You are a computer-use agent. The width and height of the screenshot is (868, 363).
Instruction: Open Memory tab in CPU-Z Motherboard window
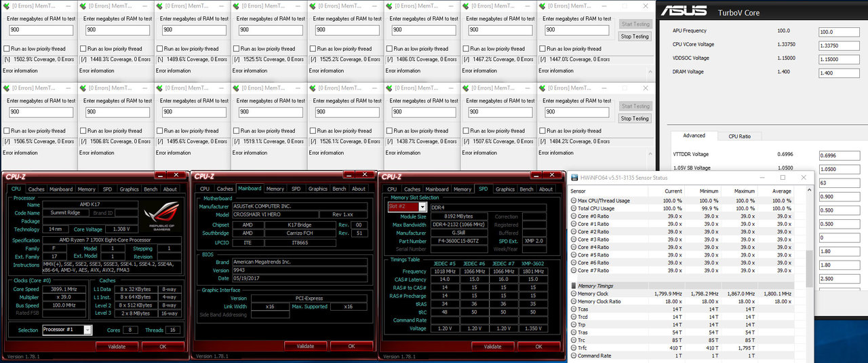(275, 189)
